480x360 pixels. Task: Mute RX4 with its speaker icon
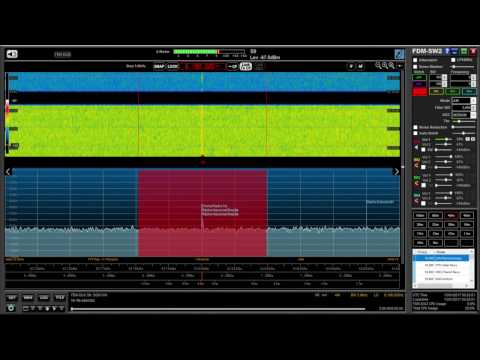click(x=417, y=201)
